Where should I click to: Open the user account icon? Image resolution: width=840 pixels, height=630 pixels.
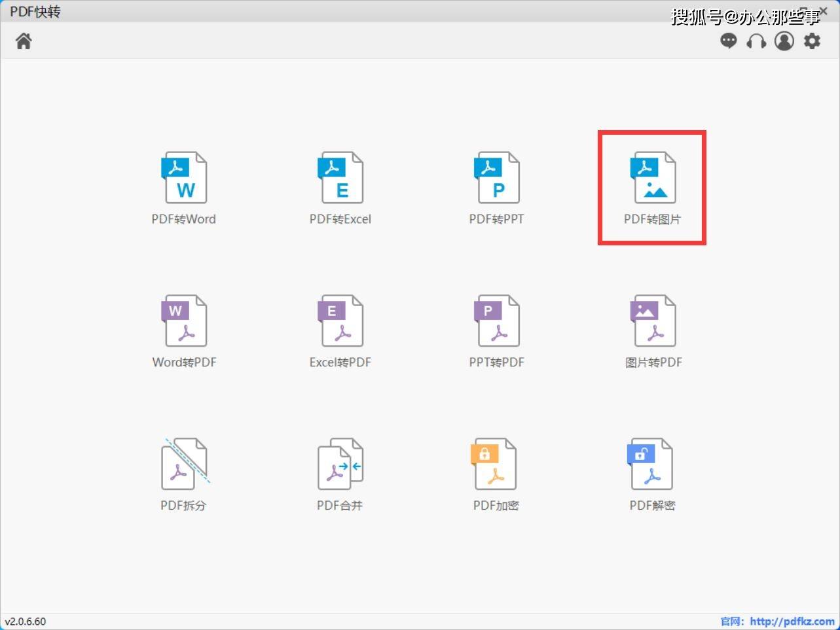[784, 41]
